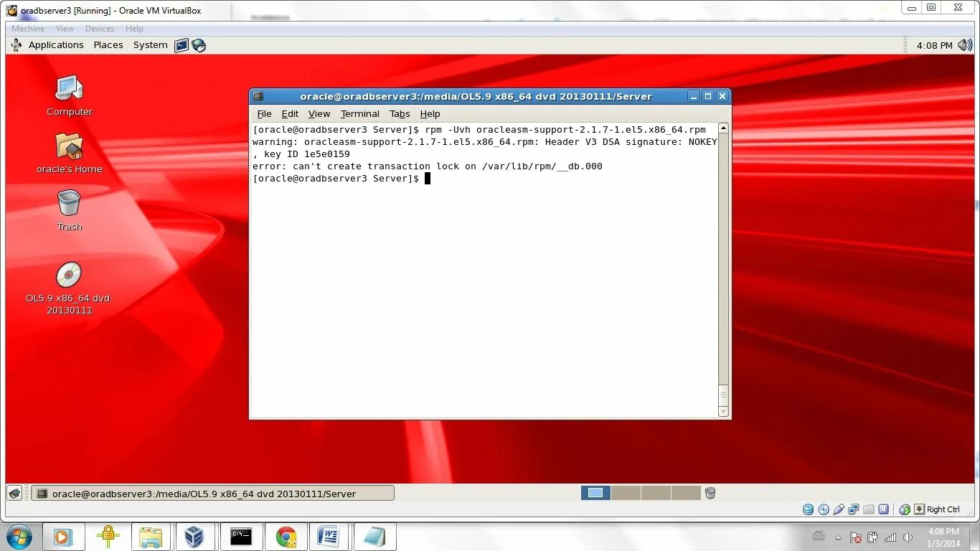
Task: Click VirtualBox optical disc status icon
Action: [x=824, y=509]
